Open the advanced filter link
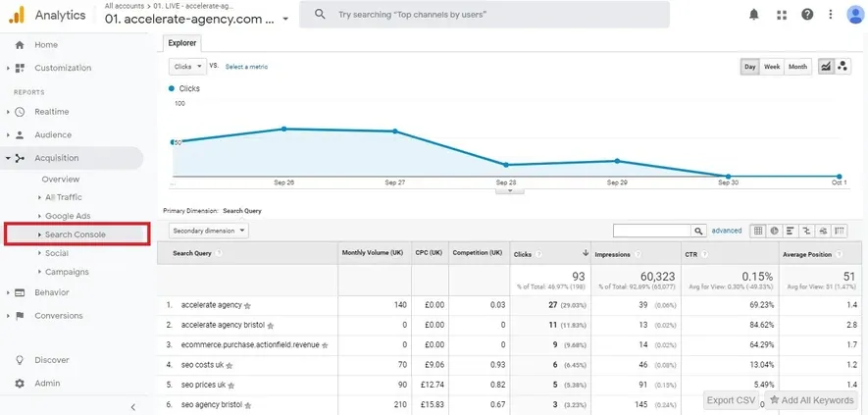The image size is (868, 415). [727, 231]
